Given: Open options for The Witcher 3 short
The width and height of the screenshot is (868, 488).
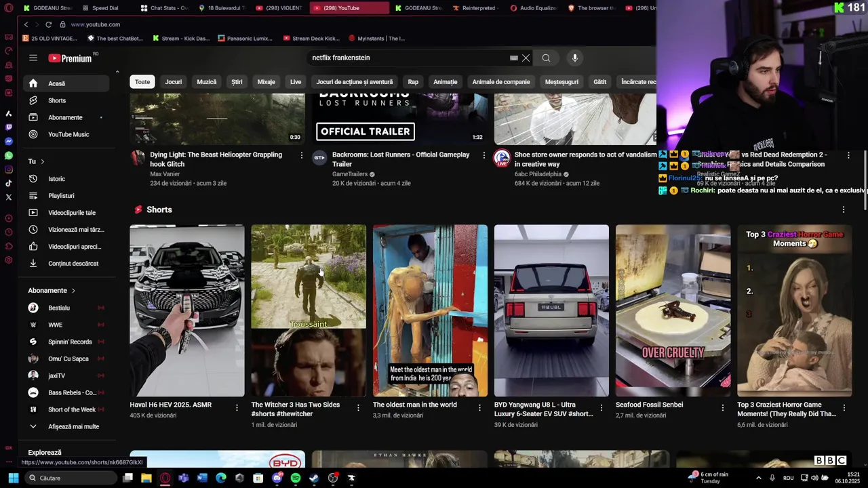Looking at the screenshot, I should click(358, 407).
